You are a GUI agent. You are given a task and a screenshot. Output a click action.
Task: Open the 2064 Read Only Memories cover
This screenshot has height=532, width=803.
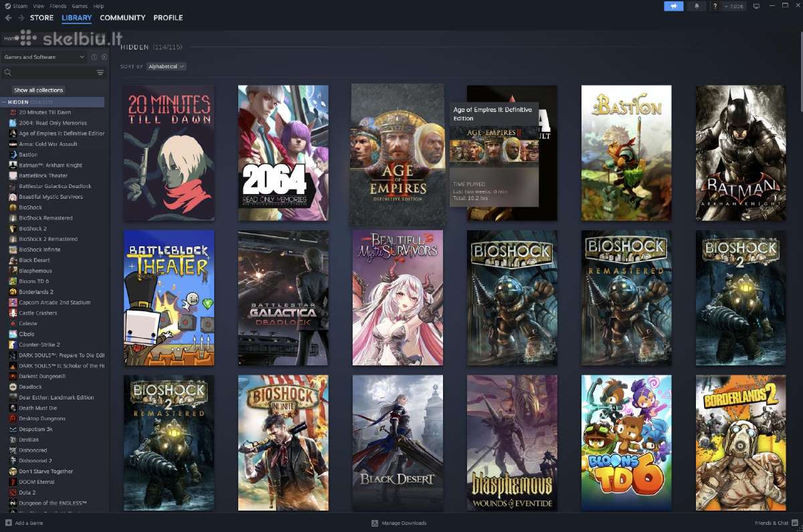pyautogui.click(x=283, y=153)
